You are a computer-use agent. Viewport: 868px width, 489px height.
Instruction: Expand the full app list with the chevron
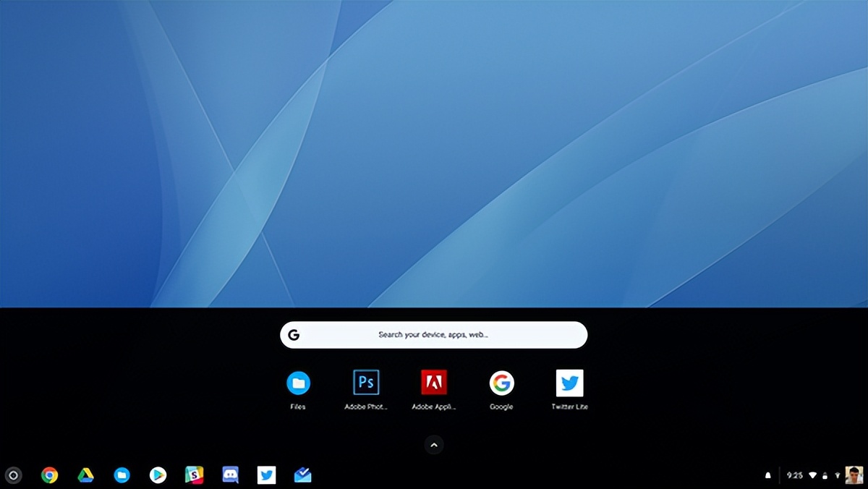(434, 445)
